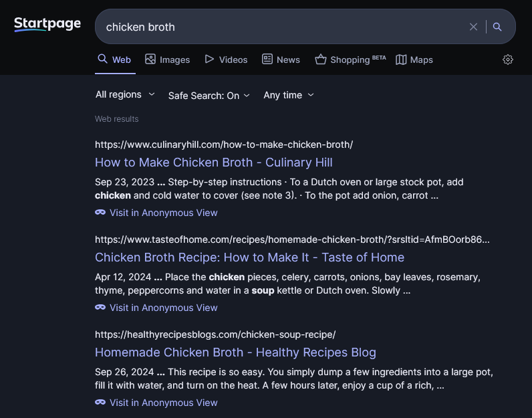Click chevron next to Any time
The height and width of the screenshot is (418, 532).
[x=311, y=95]
